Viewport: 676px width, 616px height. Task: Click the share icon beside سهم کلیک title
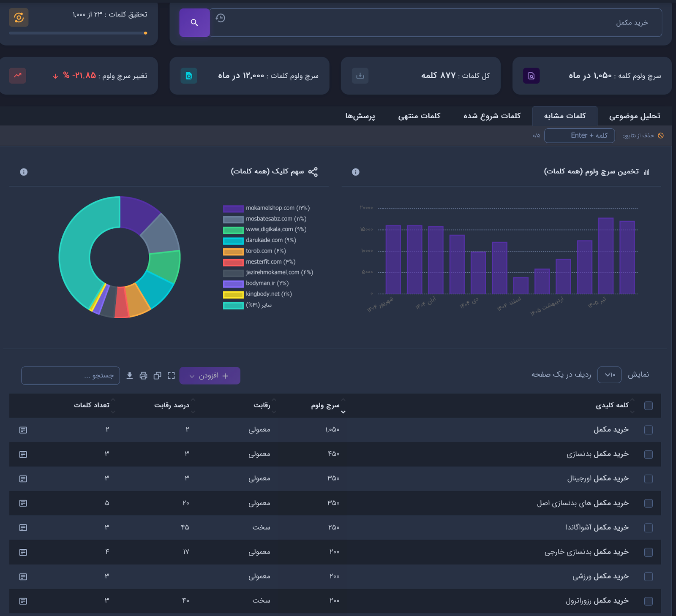pyautogui.click(x=313, y=172)
